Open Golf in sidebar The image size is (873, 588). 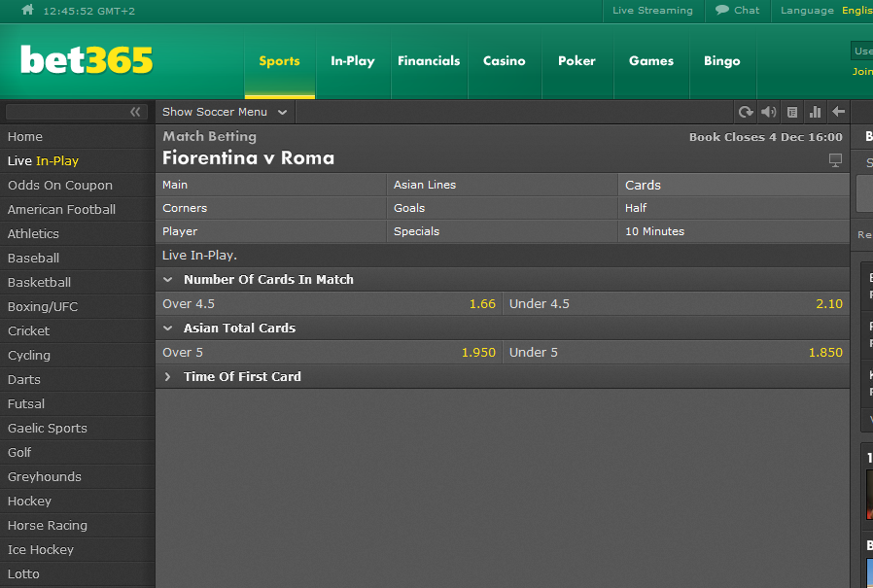click(78, 453)
